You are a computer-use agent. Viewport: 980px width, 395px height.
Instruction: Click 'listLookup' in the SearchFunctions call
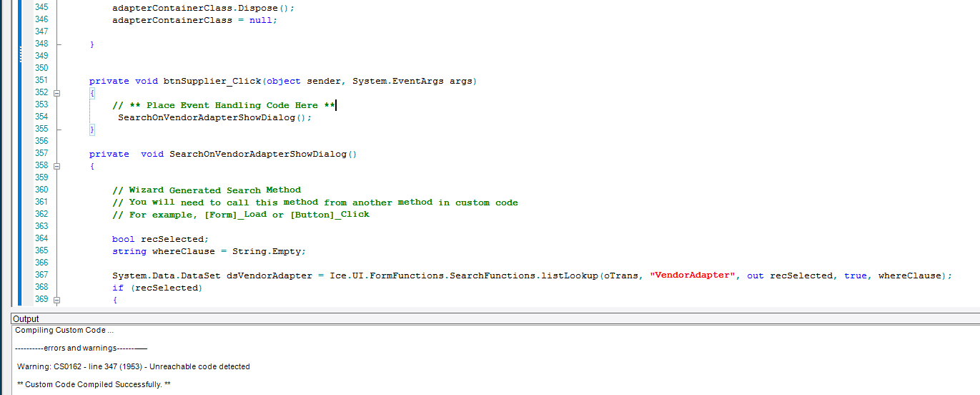tap(570, 275)
